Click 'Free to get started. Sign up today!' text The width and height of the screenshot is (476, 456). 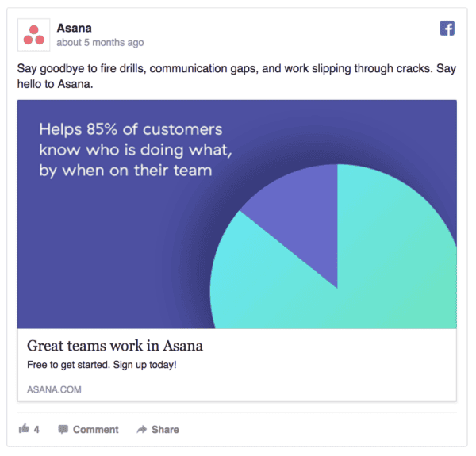pyautogui.click(x=102, y=364)
